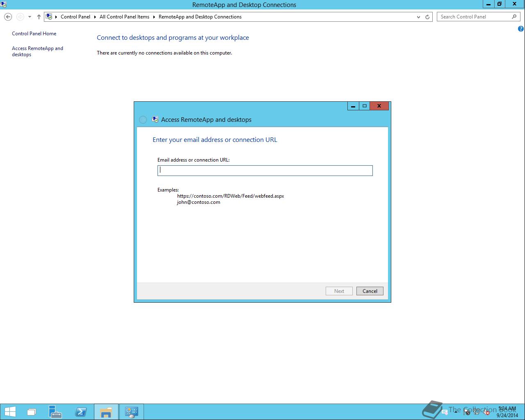Select RemoteApp and Desktop Connections breadcrumb

tap(200, 17)
